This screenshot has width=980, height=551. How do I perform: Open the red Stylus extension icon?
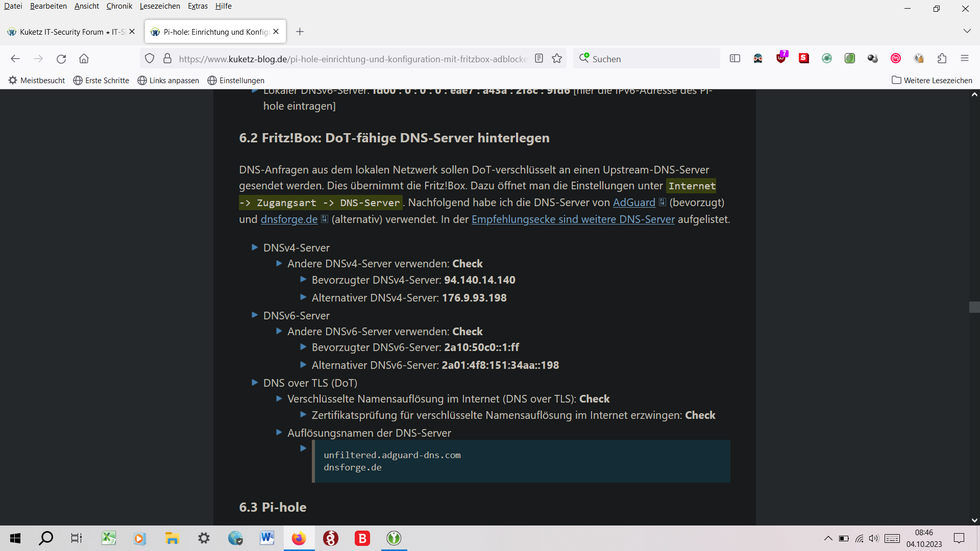[x=803, y=58]
